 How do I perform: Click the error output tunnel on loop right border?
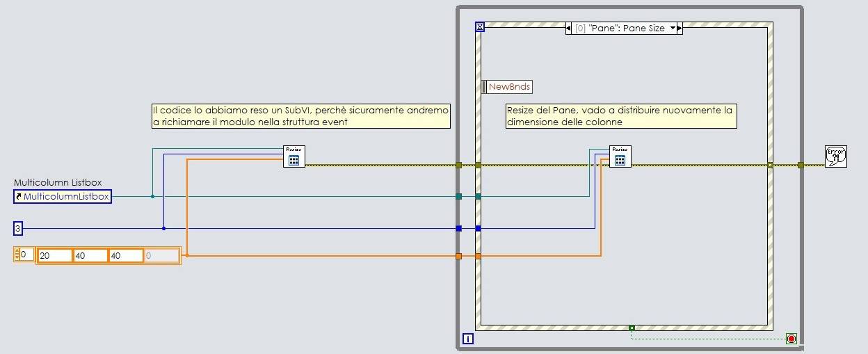point(801,165)
